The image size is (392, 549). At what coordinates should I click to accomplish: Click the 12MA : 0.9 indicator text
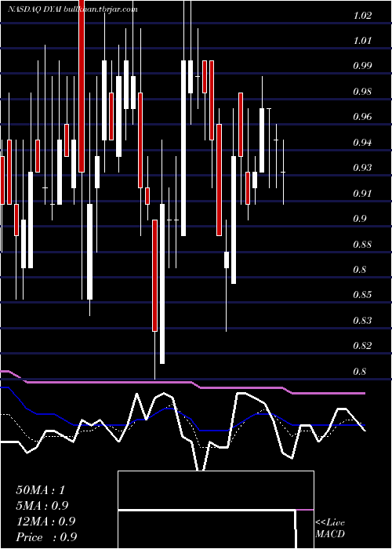click(x=45, y=522)
